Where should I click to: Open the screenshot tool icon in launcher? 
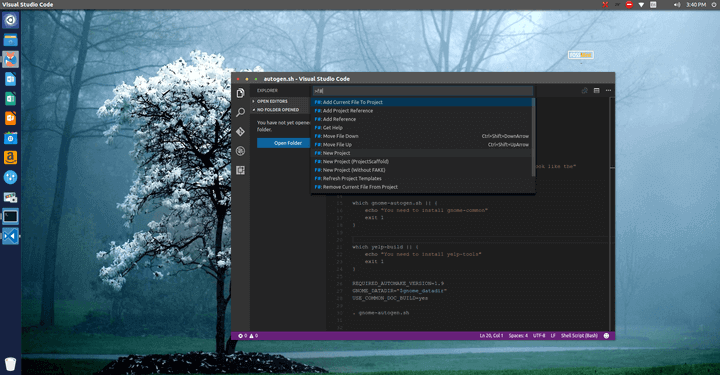[x=11, y=197]
